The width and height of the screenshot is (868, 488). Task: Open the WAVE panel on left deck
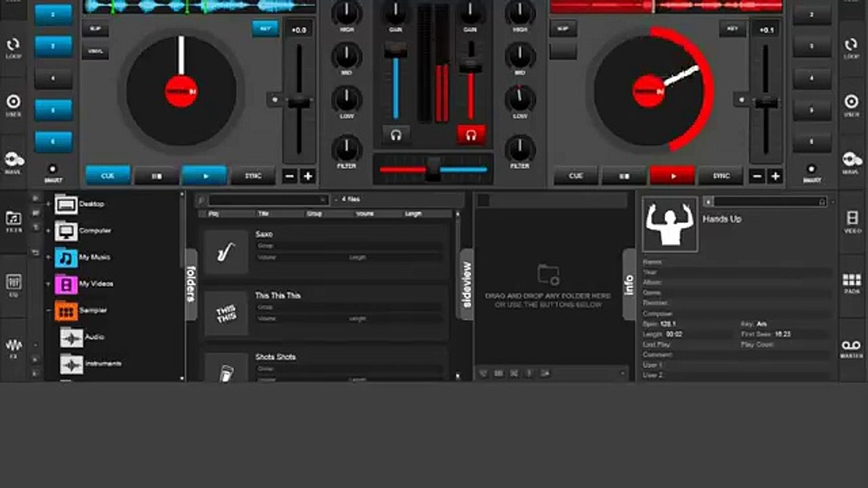pyautogui.click(x=13, y=163)
